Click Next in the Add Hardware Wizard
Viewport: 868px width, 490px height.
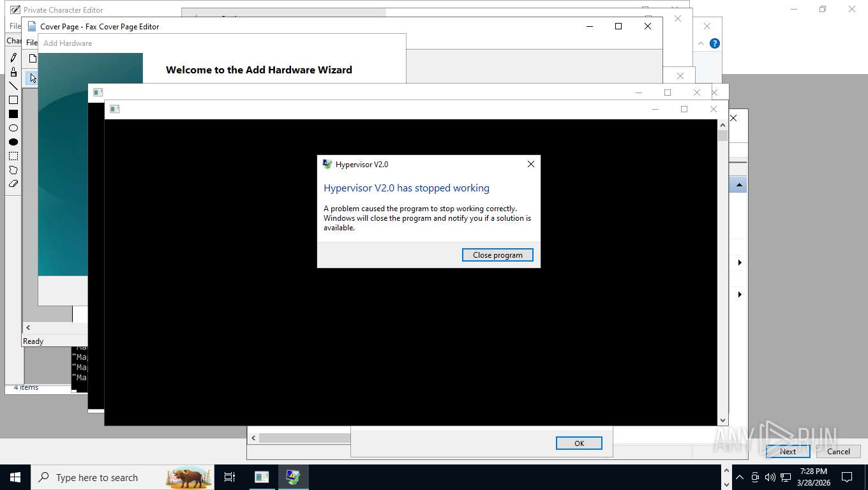[788, 451]
